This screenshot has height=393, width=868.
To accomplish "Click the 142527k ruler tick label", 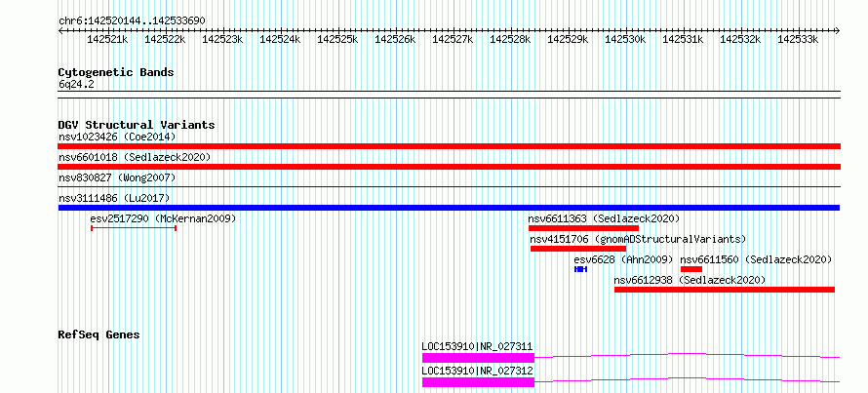I will tap(454, 39).
